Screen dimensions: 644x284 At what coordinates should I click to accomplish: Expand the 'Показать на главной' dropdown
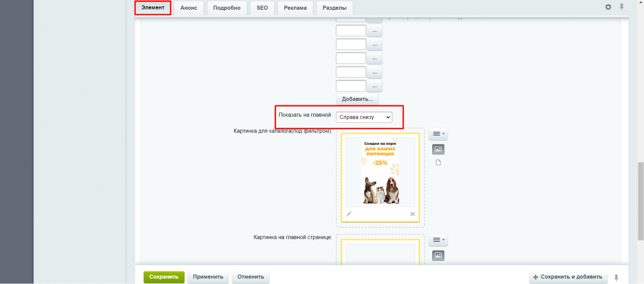pyautogui.click(x=364, y=117)
